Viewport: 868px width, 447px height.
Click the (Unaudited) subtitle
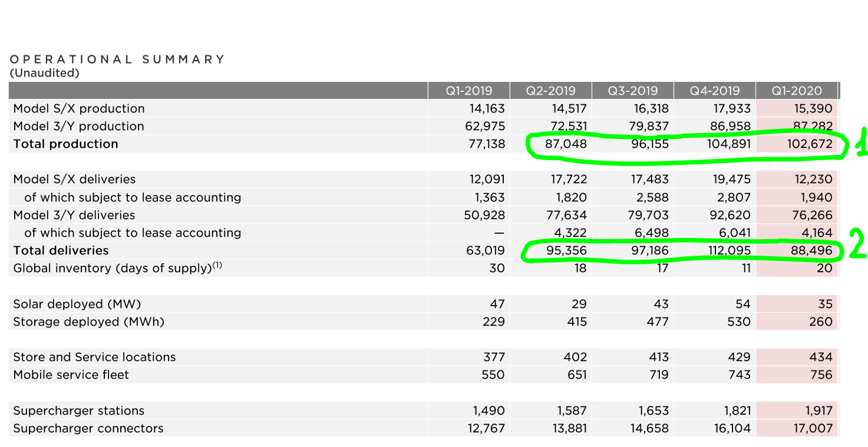45,73
